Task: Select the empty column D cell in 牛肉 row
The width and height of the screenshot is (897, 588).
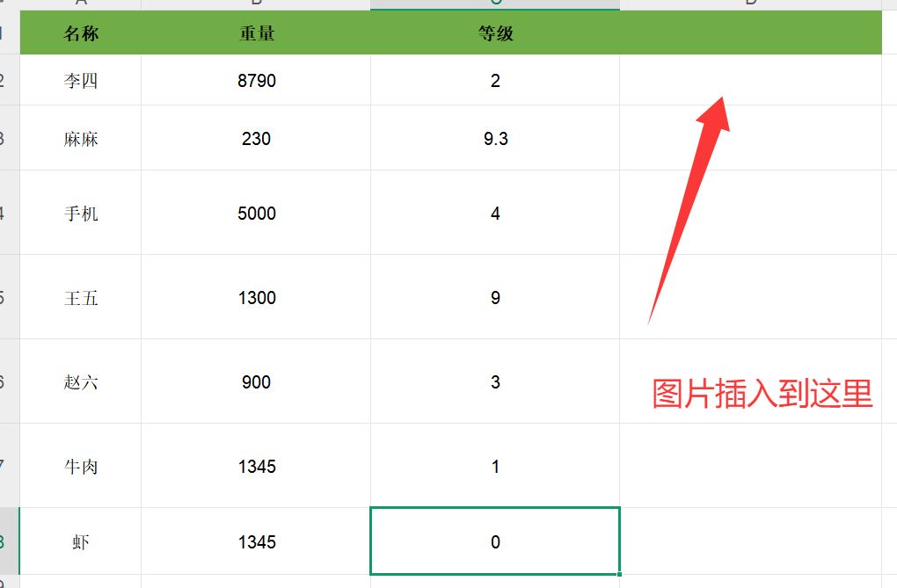Action: [x=750, y=466]
